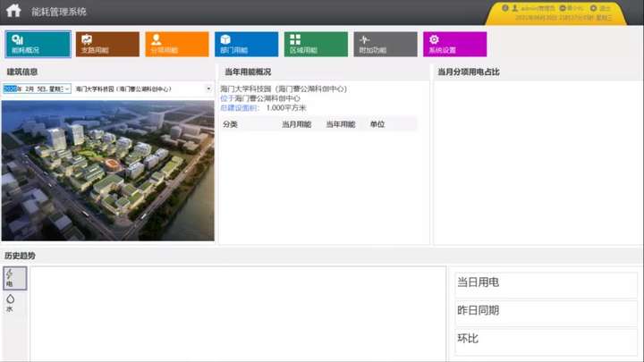Screen dimensions: 644x362
Task: Open the orange 分项用能 tile
Action: pos(176,44)
